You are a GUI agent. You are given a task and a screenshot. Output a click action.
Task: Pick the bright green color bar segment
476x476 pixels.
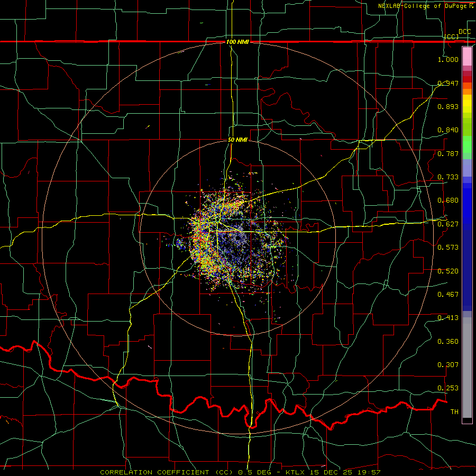pos(467,144)
